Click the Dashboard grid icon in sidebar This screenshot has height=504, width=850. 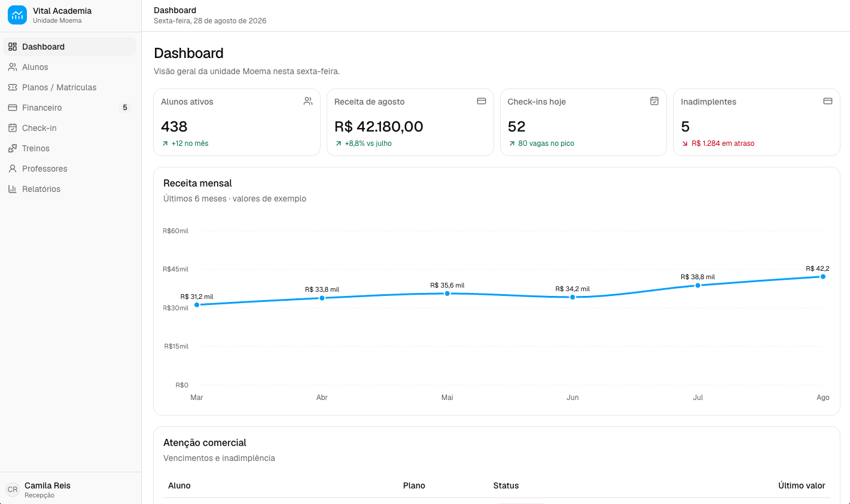[13, 47]
